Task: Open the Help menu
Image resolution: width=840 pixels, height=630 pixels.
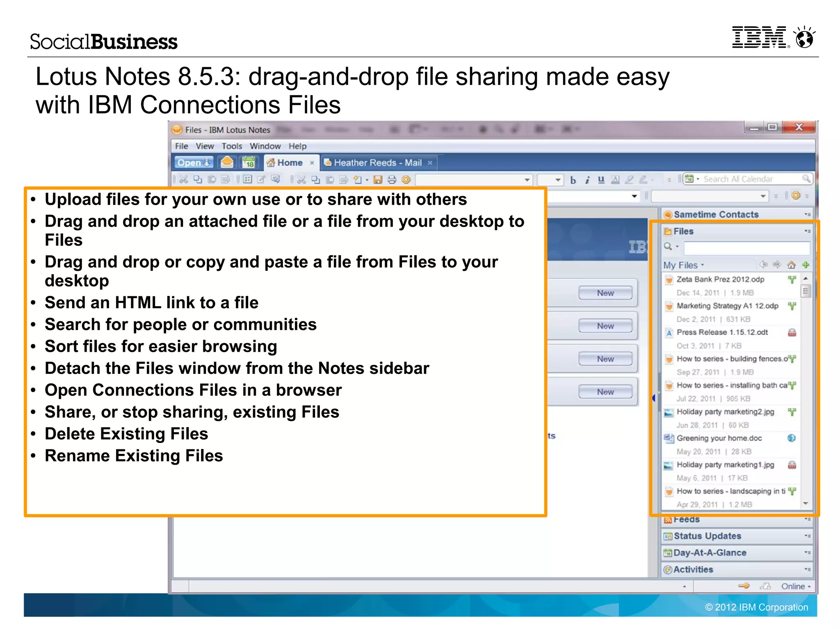Action: [x=297, y=146]
